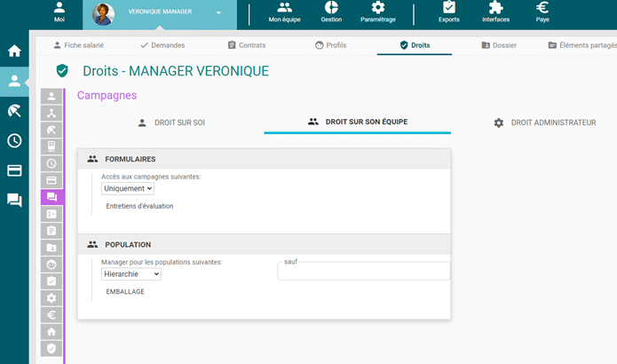Select shield rights icon in grey strip
This screenshot has width=617, height=364.
(51, 348)
